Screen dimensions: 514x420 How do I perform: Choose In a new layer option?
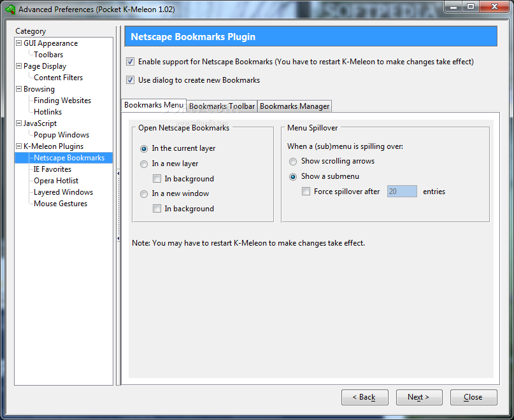(144, 164)
